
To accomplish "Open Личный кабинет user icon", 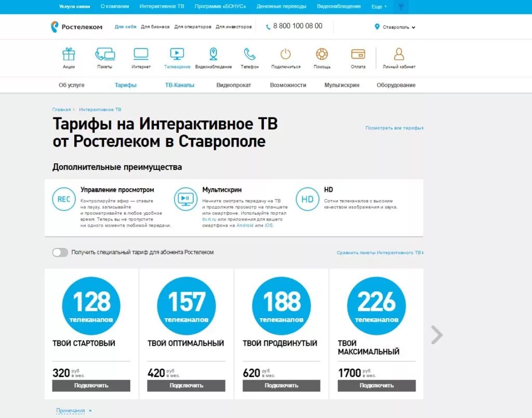I will [x=399, y=54].
